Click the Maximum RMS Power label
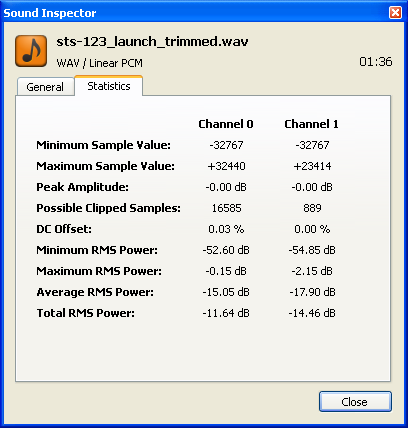The image size is (408, 428). click(x=99, y=271)
